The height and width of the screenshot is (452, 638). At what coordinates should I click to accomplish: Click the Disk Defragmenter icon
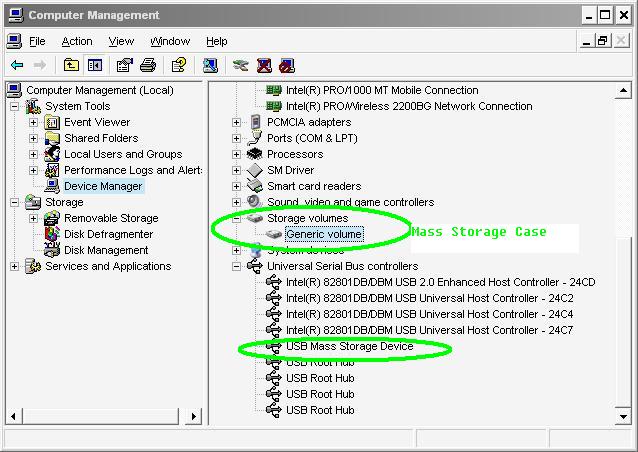52,234
